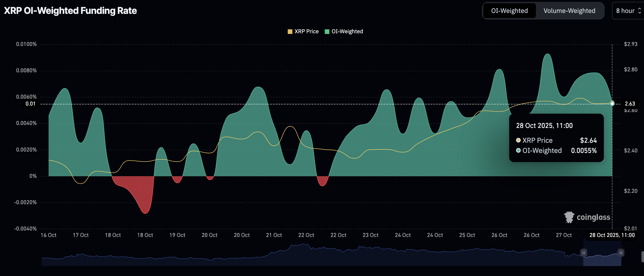
Task: Hide the XRP Price series via its legend label
Action: [x=306, y=32]
